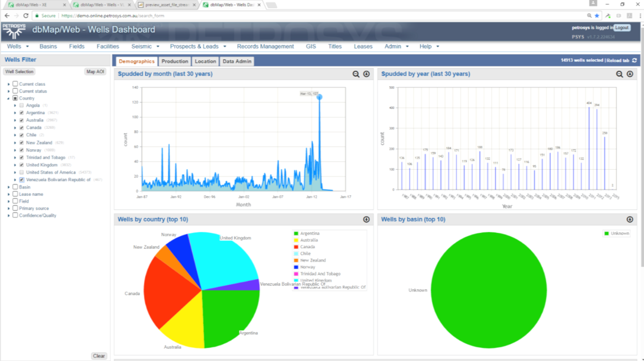Check the Angola country checkbox

[22, 106]
